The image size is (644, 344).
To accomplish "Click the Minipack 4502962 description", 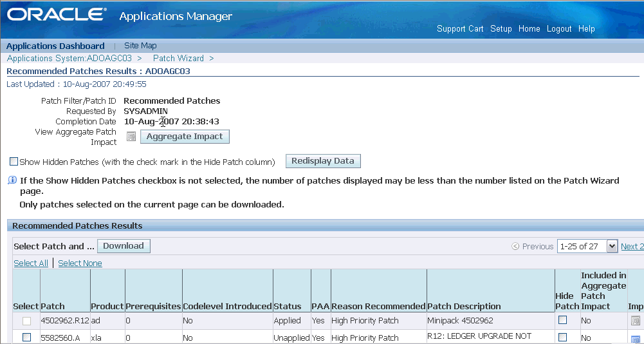I will pos(460,321).
